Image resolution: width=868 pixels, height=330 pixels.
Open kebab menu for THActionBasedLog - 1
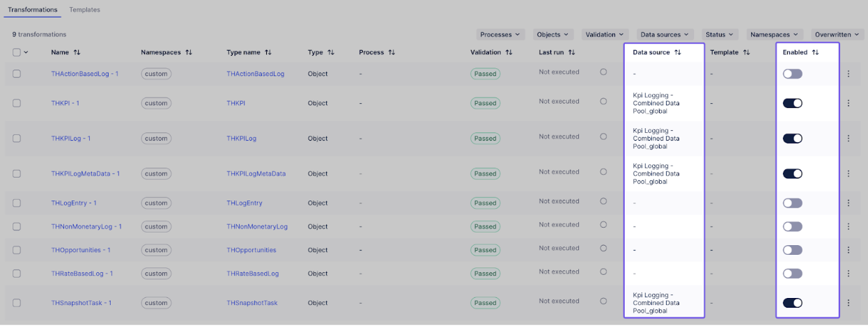[x=848, y=74]
